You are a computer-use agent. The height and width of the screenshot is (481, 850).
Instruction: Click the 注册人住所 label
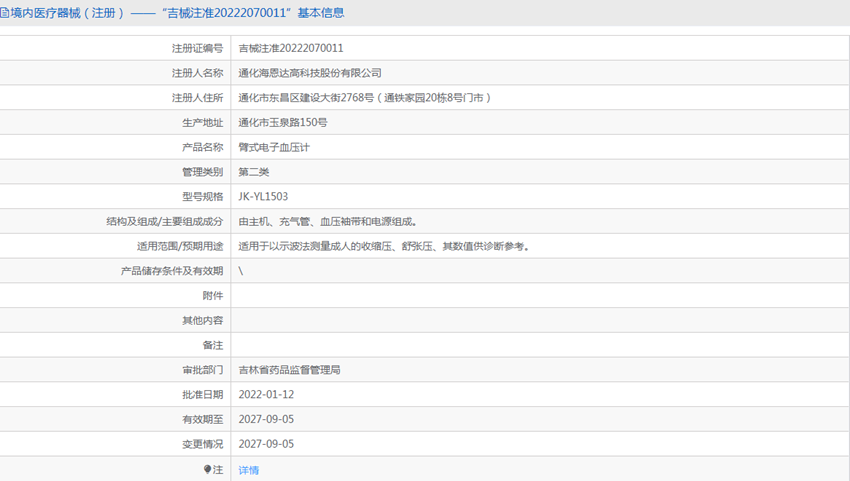tap(197, 98)
